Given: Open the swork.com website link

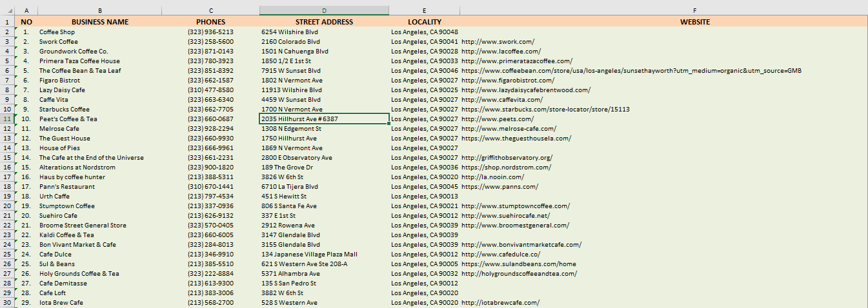Looking at the screenshot, I should click(498, 41).
